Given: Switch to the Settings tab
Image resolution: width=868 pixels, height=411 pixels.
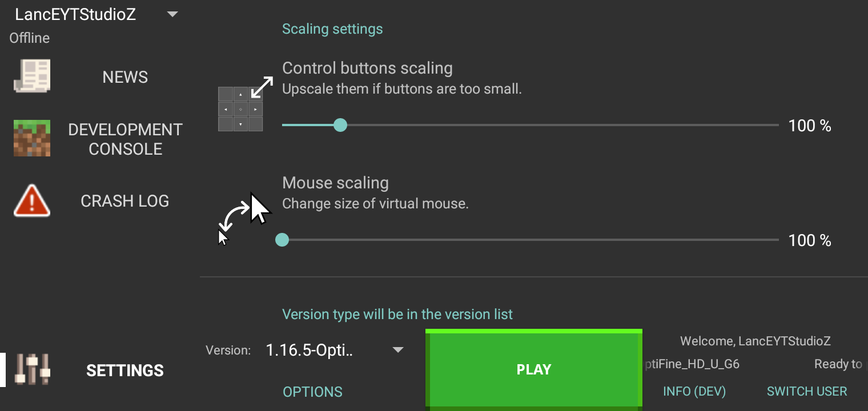Looking at the screenshot, I should (124, 370).
